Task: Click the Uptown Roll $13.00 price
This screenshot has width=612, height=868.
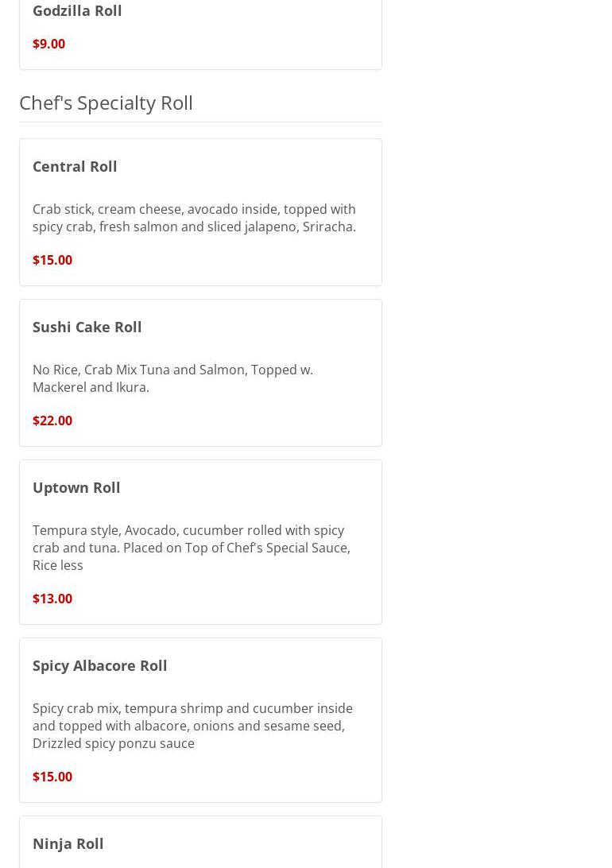Action: [52, 599]
